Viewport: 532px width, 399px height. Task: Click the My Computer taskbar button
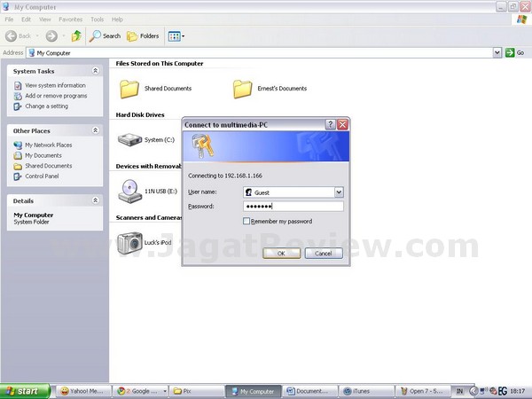tap(253, 391)
